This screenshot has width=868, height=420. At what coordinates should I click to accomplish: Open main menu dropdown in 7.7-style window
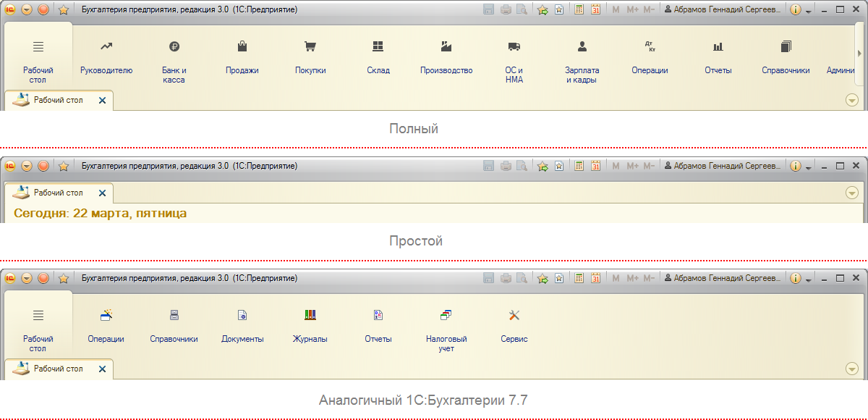click(x=27, y=278)
